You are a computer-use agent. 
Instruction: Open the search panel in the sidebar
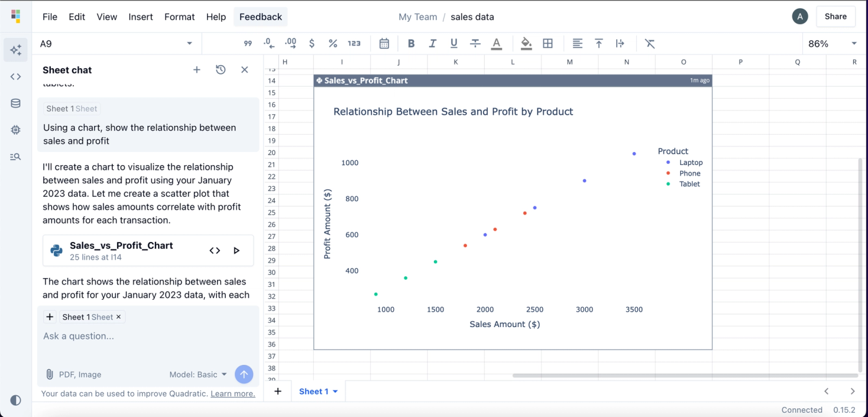[x=15, y=156]
